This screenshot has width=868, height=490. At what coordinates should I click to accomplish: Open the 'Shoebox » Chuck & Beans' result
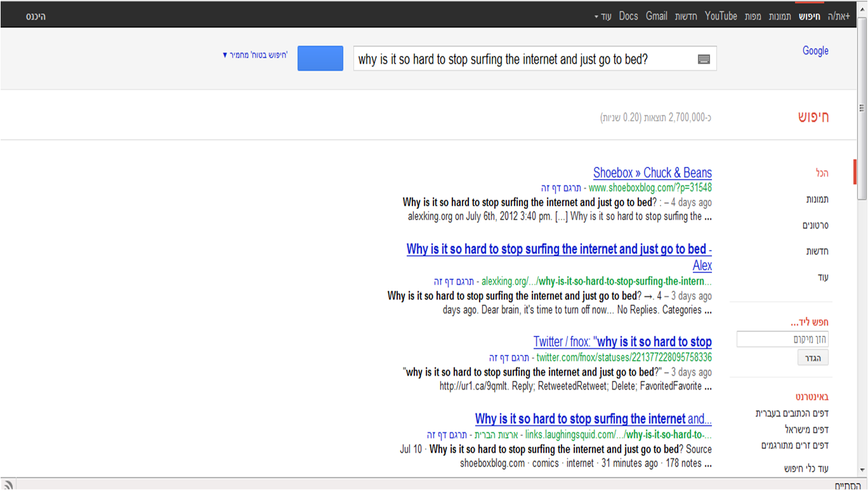pos(652,173)
